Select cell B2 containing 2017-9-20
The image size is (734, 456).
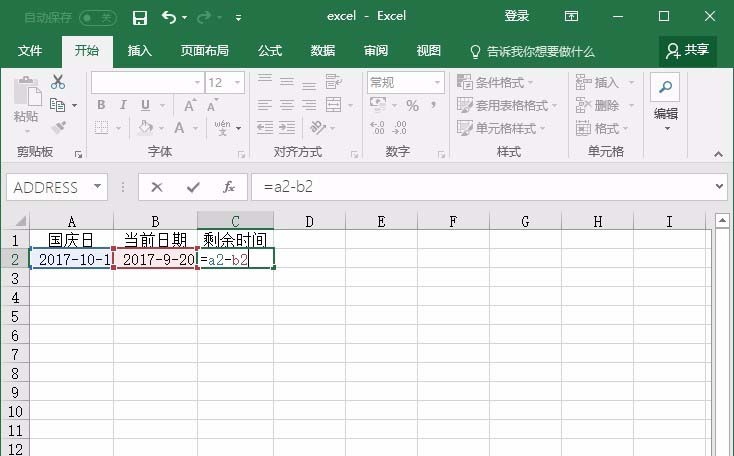[155, 259]
